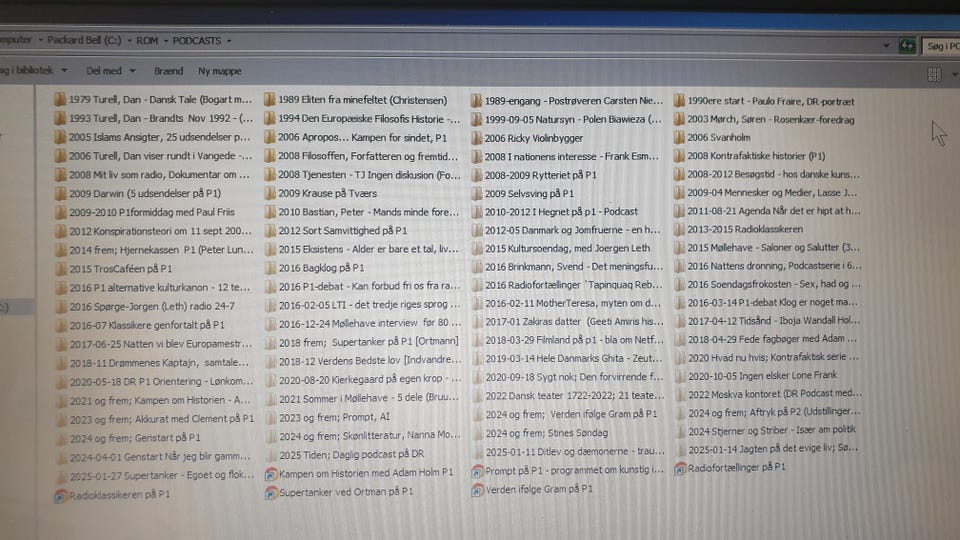Select '2025-01-11 Ditlev og dæmonerne' folder

pos(568,452)
